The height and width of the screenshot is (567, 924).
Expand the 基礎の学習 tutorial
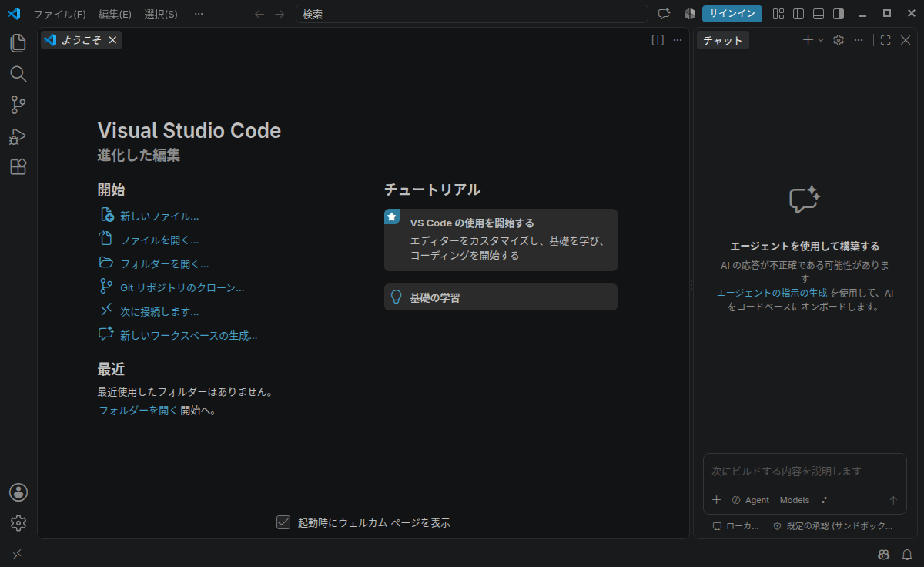500,297
